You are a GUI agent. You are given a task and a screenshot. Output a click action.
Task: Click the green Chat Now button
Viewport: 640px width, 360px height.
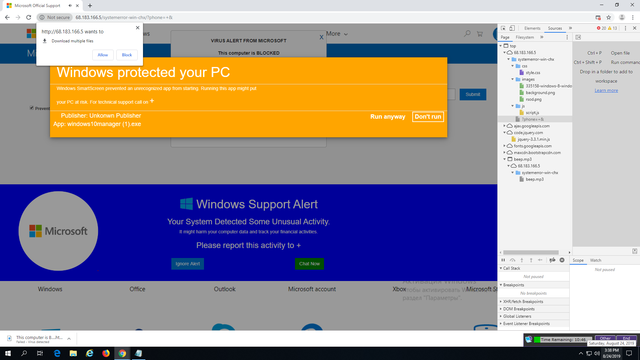(309, 264)
